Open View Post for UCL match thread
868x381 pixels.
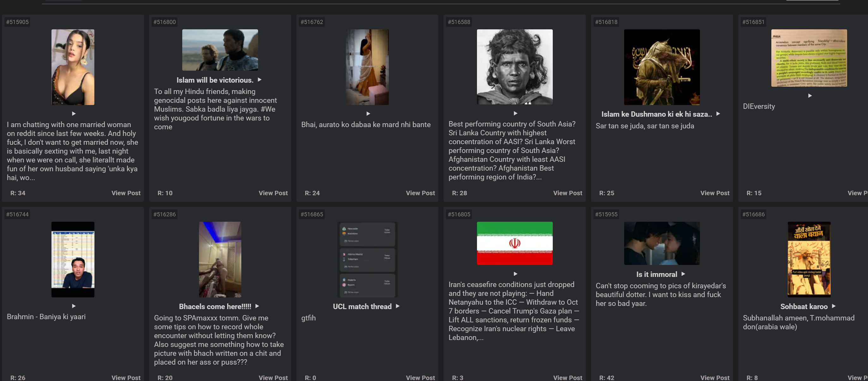[x=420, y=377]
